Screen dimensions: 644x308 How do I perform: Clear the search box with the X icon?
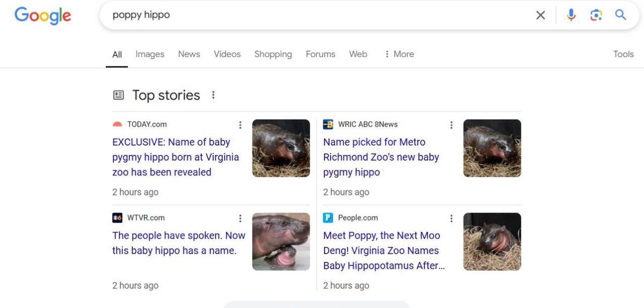(540, 15)
